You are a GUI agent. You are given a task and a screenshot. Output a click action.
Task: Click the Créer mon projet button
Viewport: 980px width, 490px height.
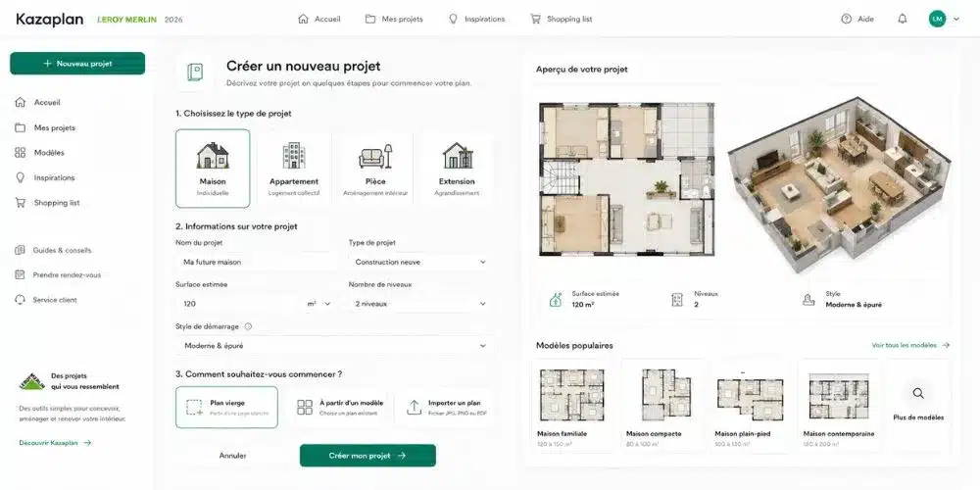tap(367, 456)
